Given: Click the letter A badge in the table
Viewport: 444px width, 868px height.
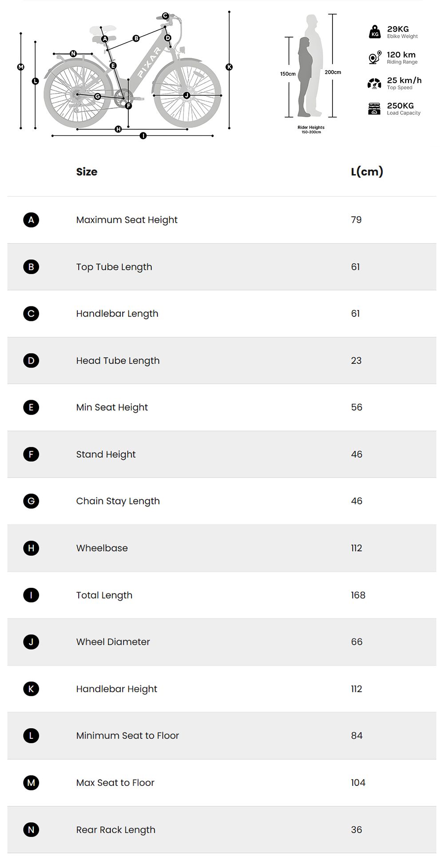Looking at the screenshot, I should [x=31, y=220].
